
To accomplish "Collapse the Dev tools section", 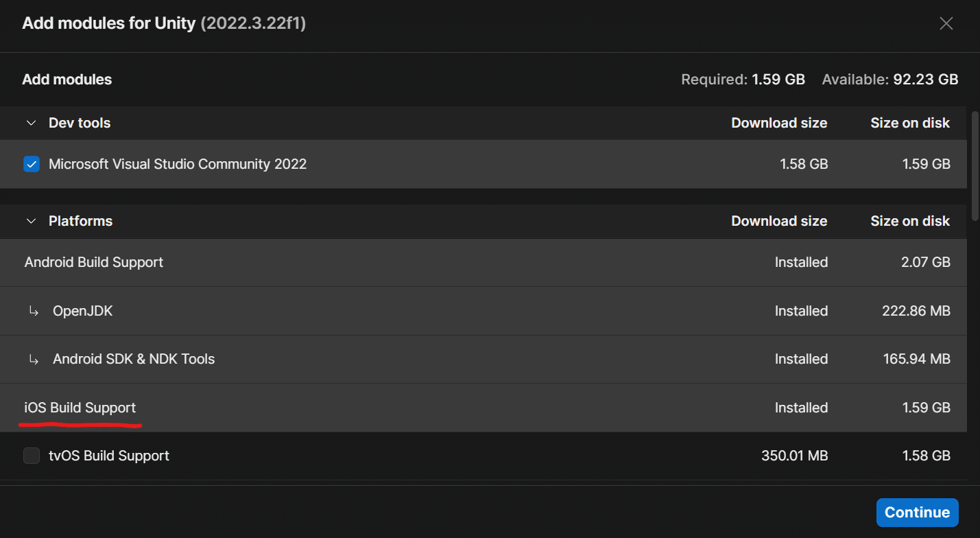I will 31,123.
